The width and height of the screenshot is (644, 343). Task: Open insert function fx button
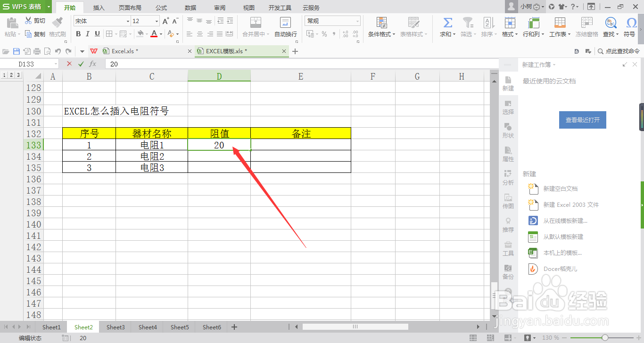(x=93, y=64)
